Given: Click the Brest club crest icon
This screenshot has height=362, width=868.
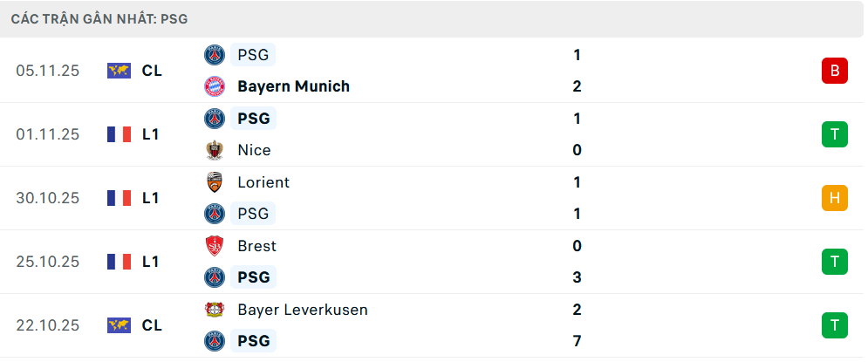Looking at the screenshot, I should (x=214, y=246).
